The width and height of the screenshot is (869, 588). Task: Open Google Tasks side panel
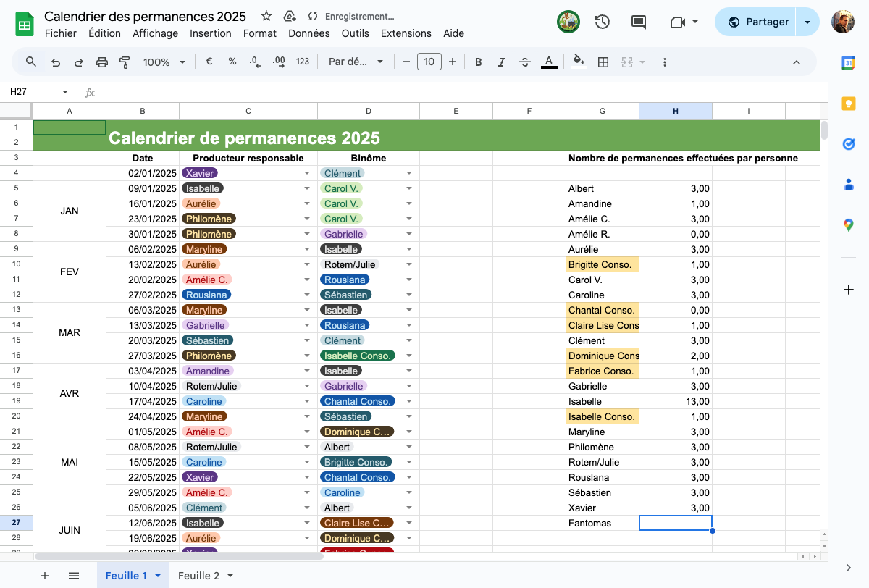(849, 144)
